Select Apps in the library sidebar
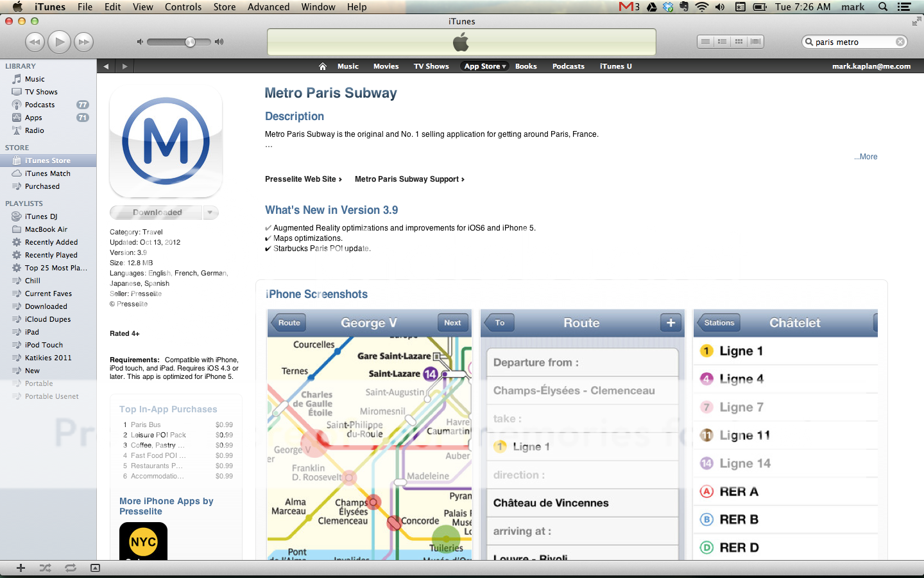The height and width of the screenshot is (578, 924). tap(48, 118)
